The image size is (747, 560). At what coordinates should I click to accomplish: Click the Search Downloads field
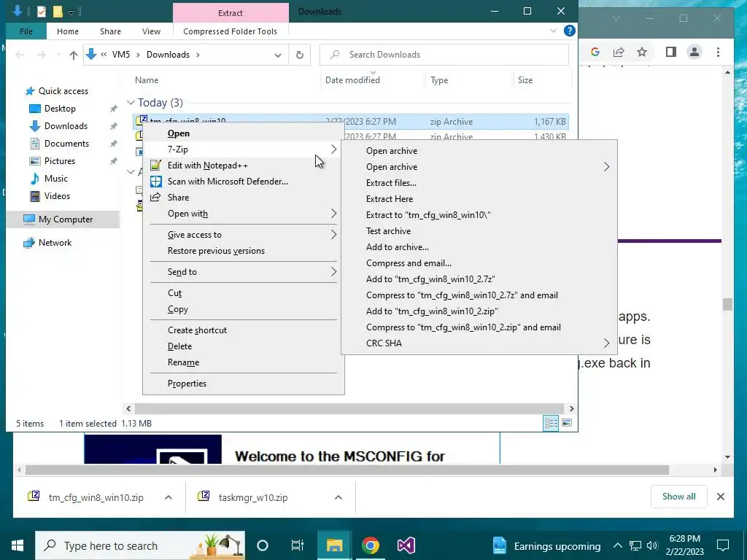(x=444, y=55)
